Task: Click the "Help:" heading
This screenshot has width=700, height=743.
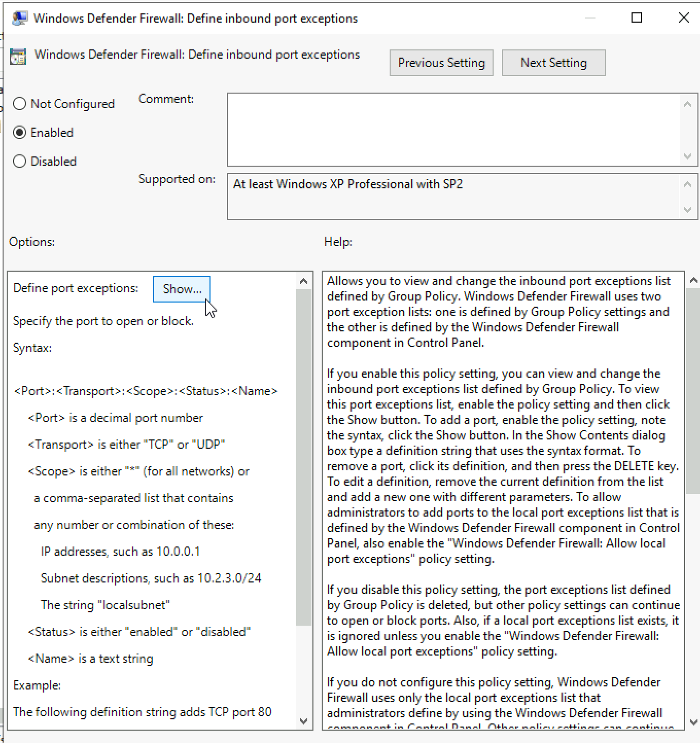Action: pos(338,242)
